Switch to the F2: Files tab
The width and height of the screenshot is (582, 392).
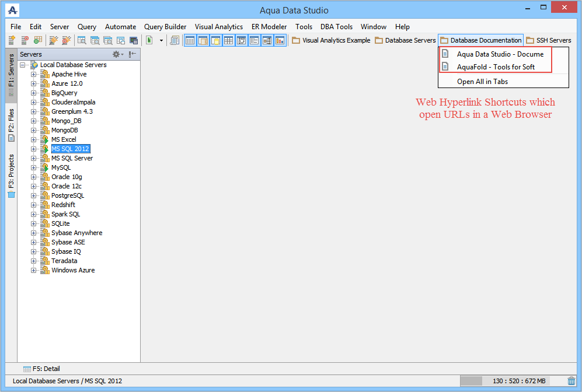point(11,125)
